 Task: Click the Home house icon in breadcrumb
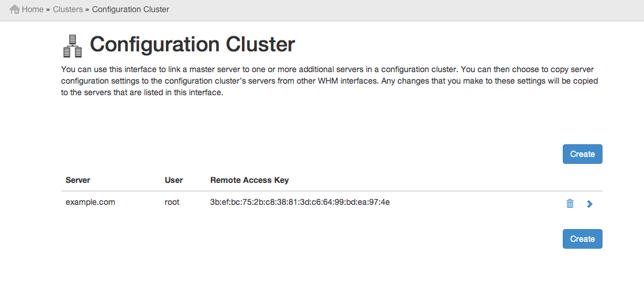(14, 9)
